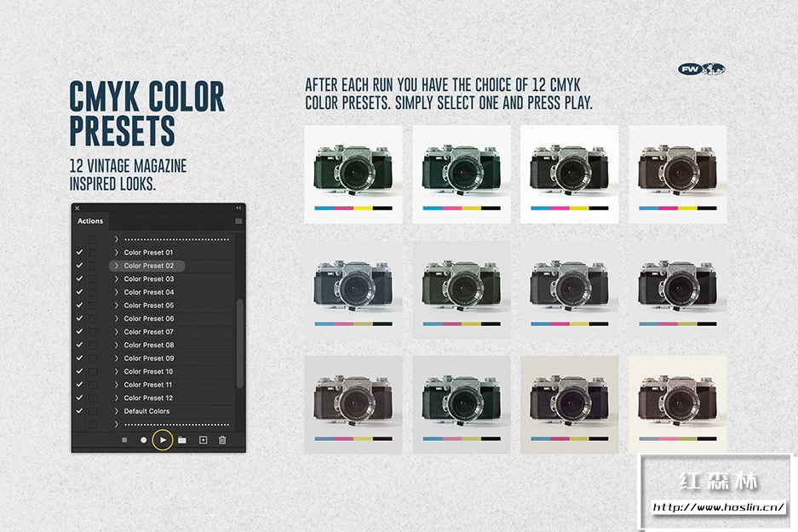Expand Color Preset 07 action chevron
This screenshot has height=532, width=798.
[x=117, y=332]
